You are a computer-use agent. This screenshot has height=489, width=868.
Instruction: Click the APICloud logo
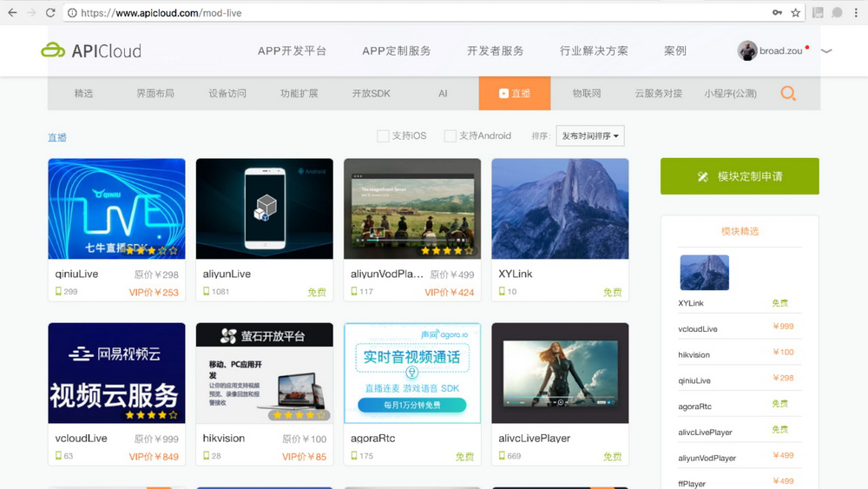pyautogui.click(x=91, y=50)
